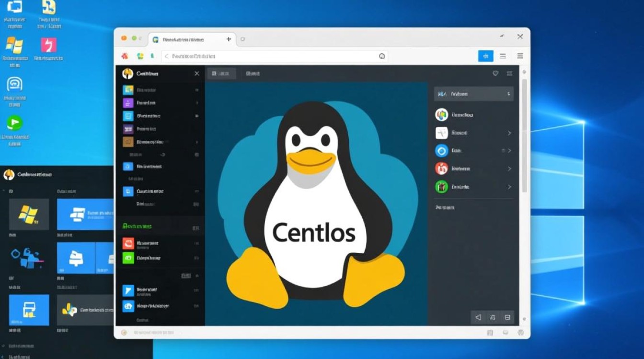Open the rightmost hamburger menu in browser toolbar
This screenshot has width=644, height=359.
coord(520,56)
